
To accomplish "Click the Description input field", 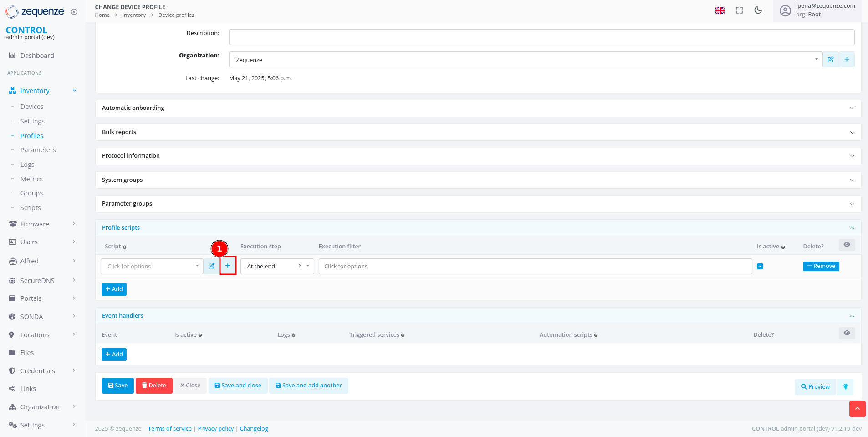I will pyautogui.click(x=541, y=37).
